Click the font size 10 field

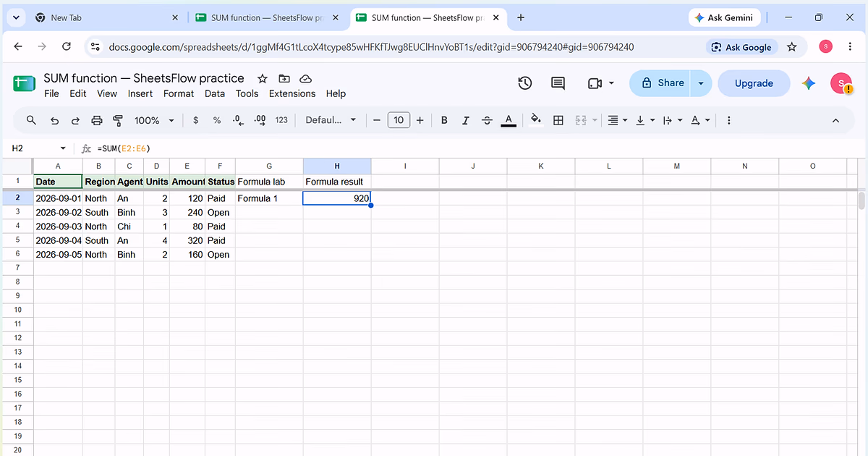[x=399, y=120]
